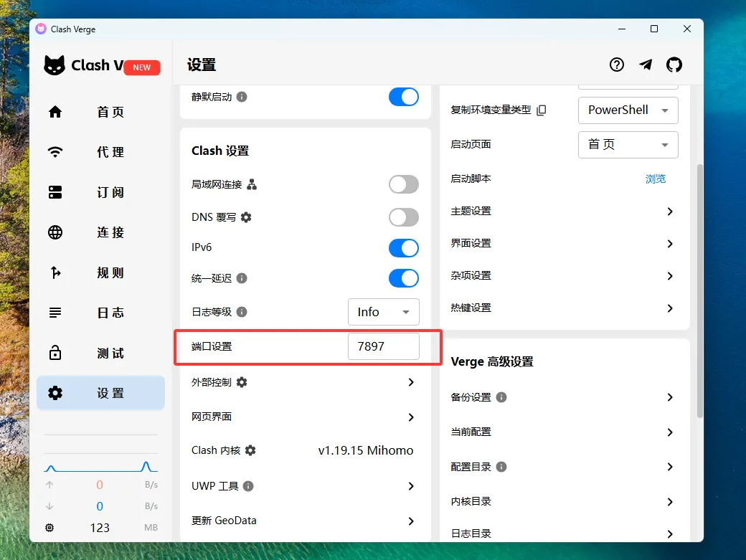Disable the 静默启动 toggle
The height and width of the screenshot is (560, 746).
[x=403, y=97]
